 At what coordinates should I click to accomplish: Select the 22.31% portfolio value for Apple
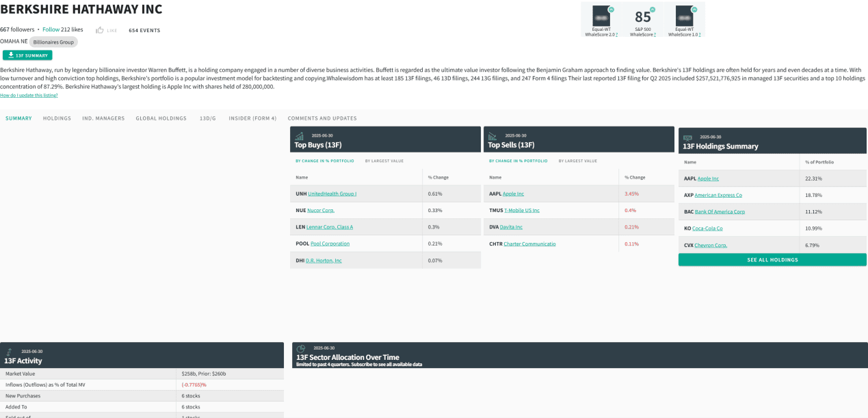[x=833, y=179]
